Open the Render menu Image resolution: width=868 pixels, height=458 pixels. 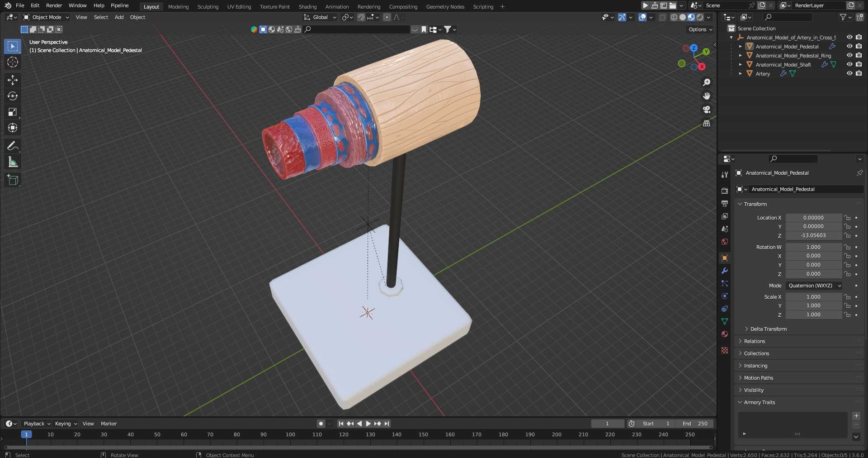pos(54,5)
